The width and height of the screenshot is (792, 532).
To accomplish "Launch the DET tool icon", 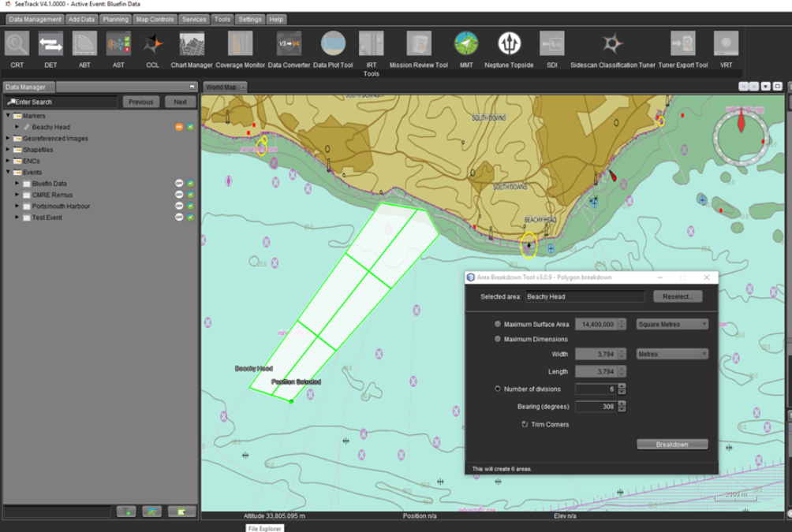I will pos(50,43).
